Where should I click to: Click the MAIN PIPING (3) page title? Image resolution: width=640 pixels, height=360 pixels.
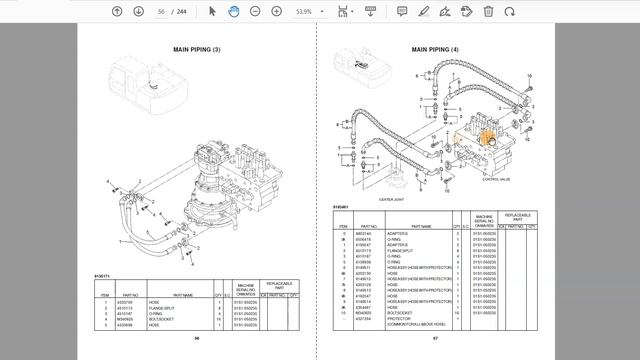[x=197, y=49]
